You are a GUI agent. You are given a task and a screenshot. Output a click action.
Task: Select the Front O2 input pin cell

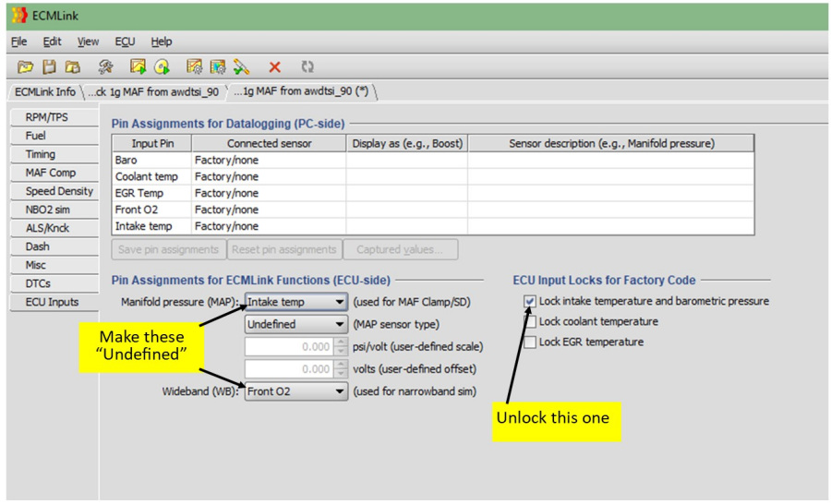tap(152, 210)
